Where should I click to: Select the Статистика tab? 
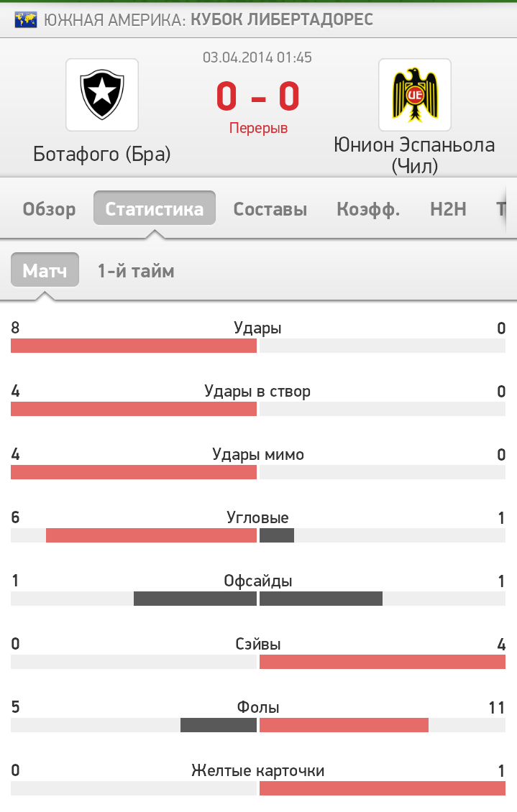pos(155,208)
